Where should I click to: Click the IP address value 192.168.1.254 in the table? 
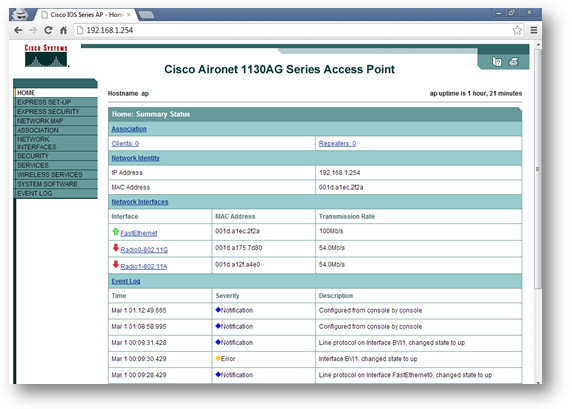pyautogui.click(x=339, y=173)
